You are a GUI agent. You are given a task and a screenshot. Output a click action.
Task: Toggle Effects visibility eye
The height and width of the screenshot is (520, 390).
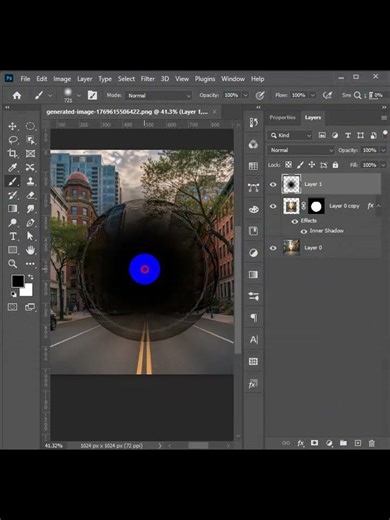pyautogui.click(x=295, y=221)
